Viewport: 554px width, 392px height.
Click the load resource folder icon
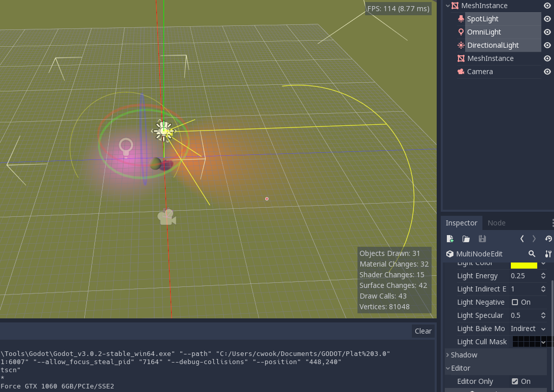click(466, 238)
